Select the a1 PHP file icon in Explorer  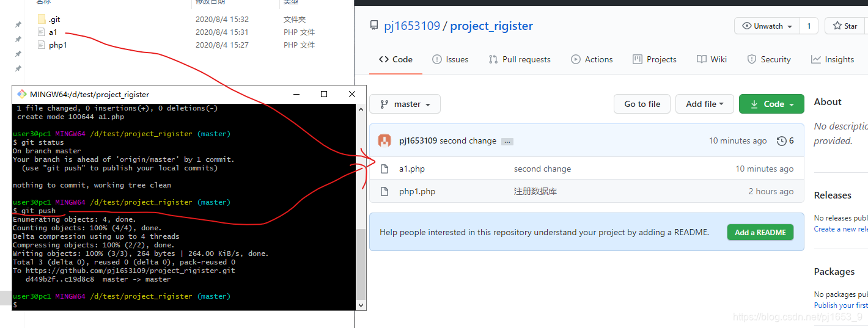pos(42,32)
